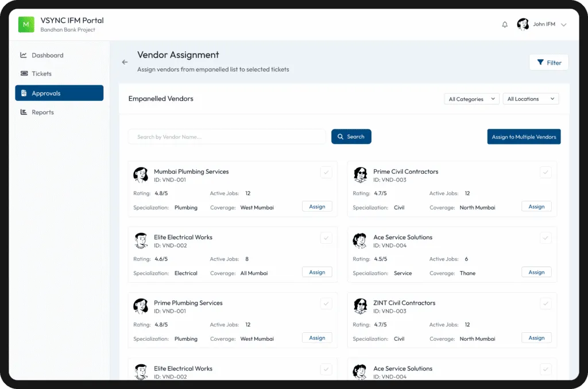Viewport: 588px width, 389px height.
Task: Open the Reports sidebar item
Action: 42,112
